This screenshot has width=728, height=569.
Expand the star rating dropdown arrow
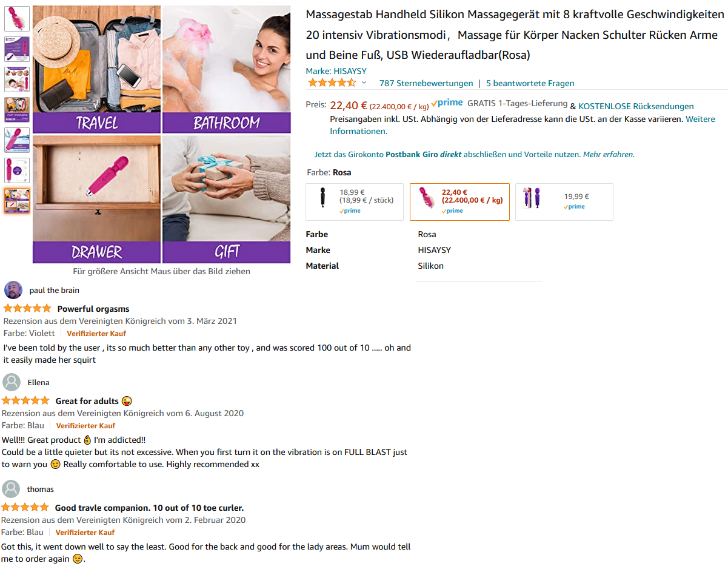tap(364, 83)
